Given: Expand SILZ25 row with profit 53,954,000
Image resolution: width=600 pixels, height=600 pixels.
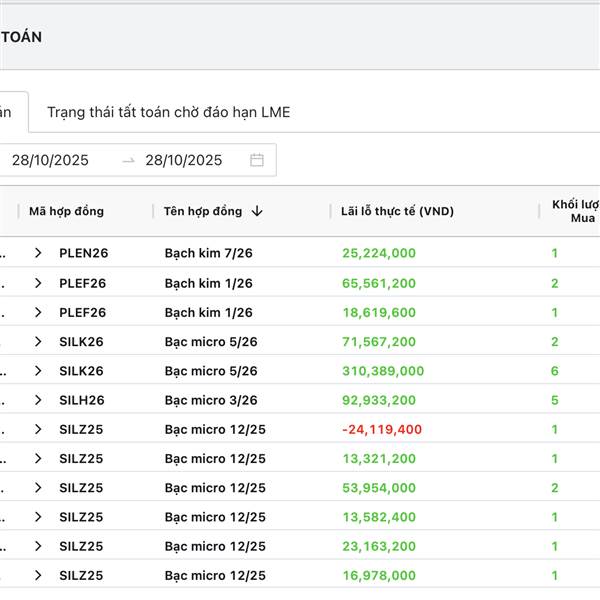Looking at the screenshot, I should point(38,488).
